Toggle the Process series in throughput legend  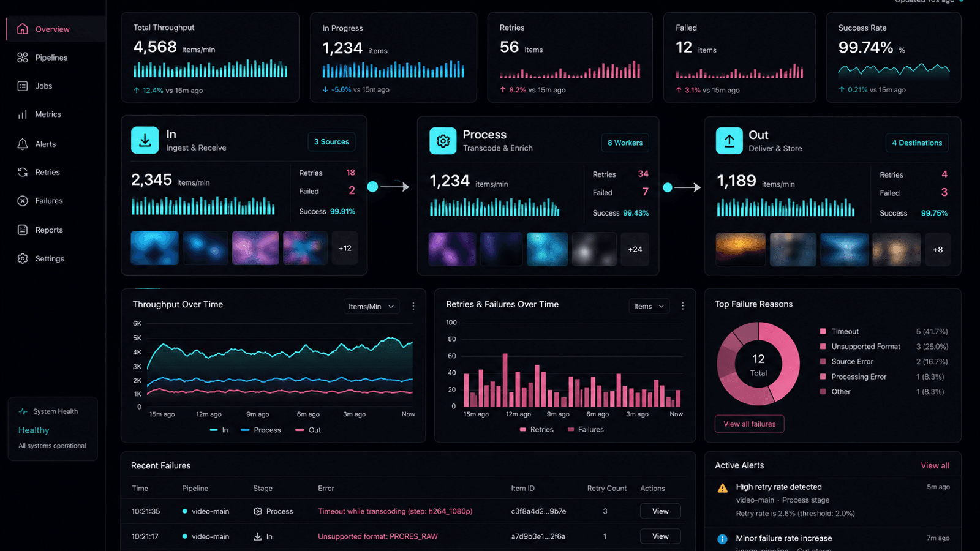261,430
